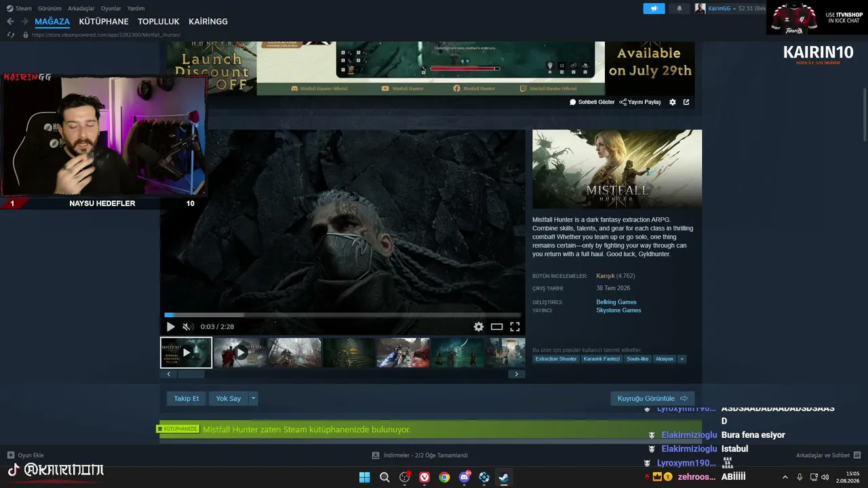Viewport: 868px width, 488px height.
Task: Click Yayını Paylaş
Action: (x=640, y=102)
